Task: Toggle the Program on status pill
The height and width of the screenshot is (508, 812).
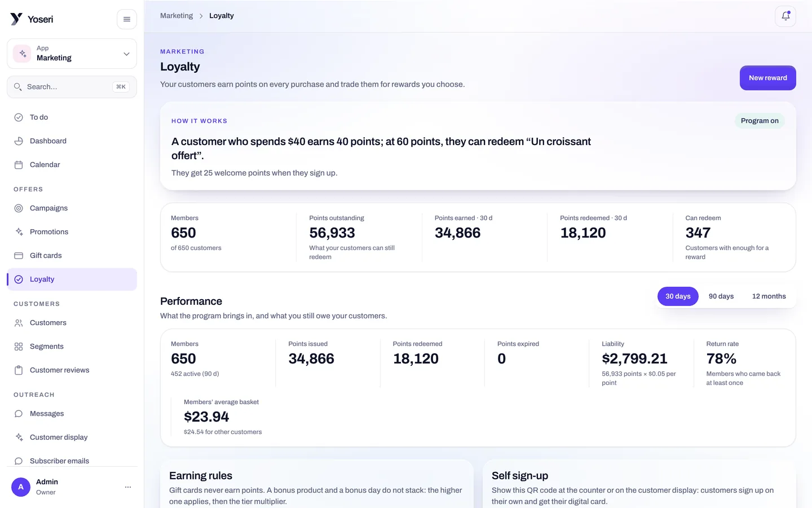Action: coord(760,121)
